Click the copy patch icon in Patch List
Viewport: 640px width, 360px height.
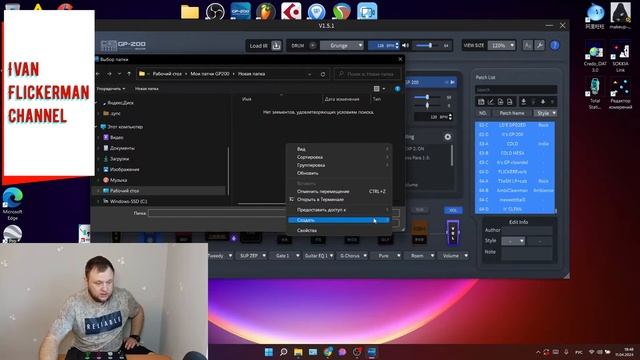tap(500, 102)
